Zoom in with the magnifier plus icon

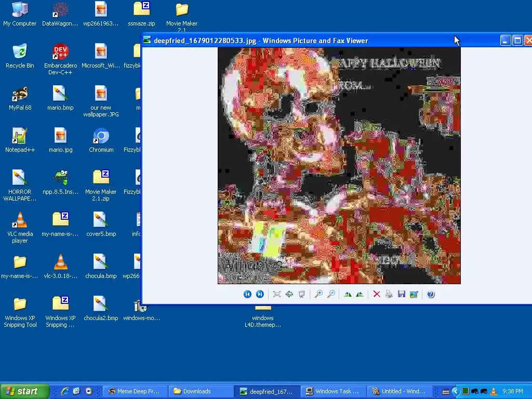[x=318, y=294]
